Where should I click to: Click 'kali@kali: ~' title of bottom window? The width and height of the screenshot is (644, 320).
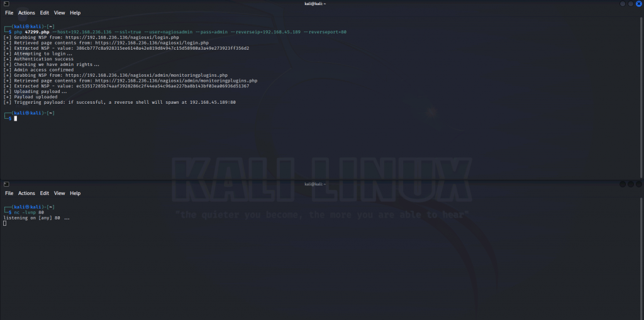tap(314, 184)
